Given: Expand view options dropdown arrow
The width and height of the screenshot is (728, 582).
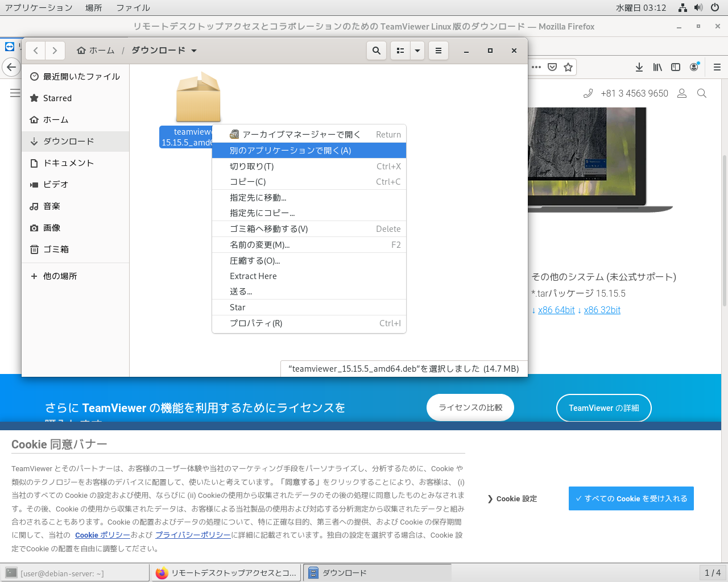Looking at the screenshot, I should coord(417,51).
